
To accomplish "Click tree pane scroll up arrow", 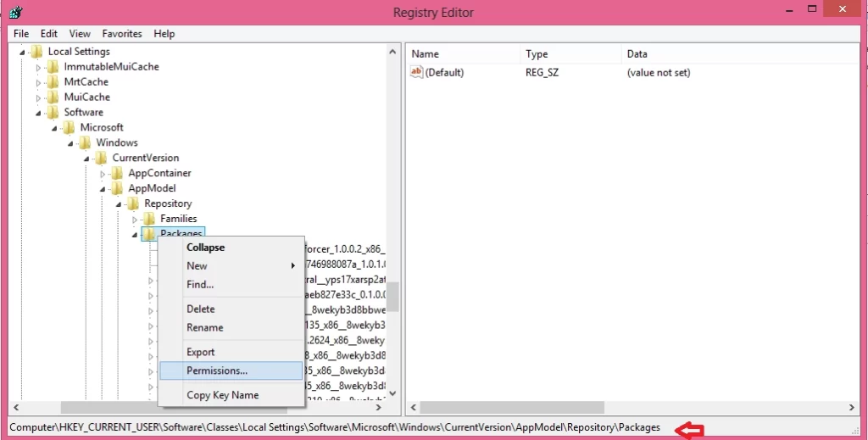I will click(x=393, y=52).
